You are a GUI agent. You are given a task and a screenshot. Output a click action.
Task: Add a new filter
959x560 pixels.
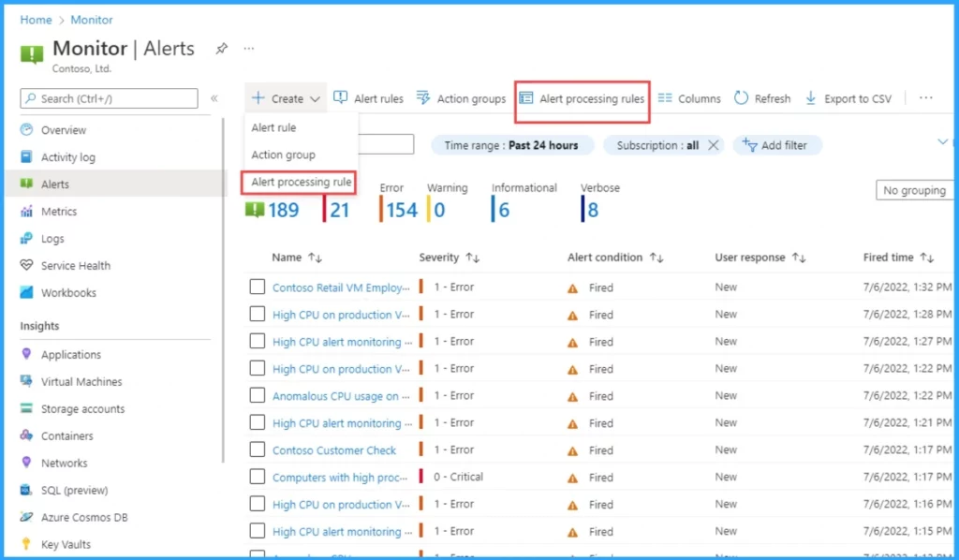pos(775,145)
